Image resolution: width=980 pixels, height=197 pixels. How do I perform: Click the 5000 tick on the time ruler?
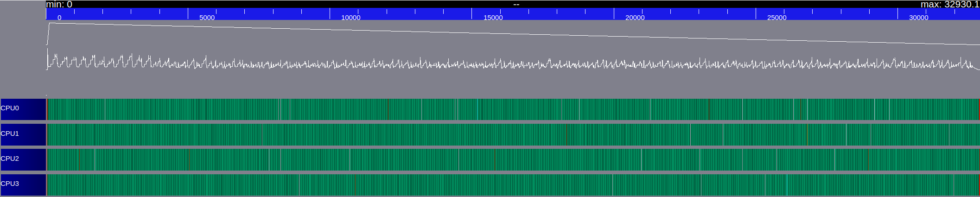(207, 18)
